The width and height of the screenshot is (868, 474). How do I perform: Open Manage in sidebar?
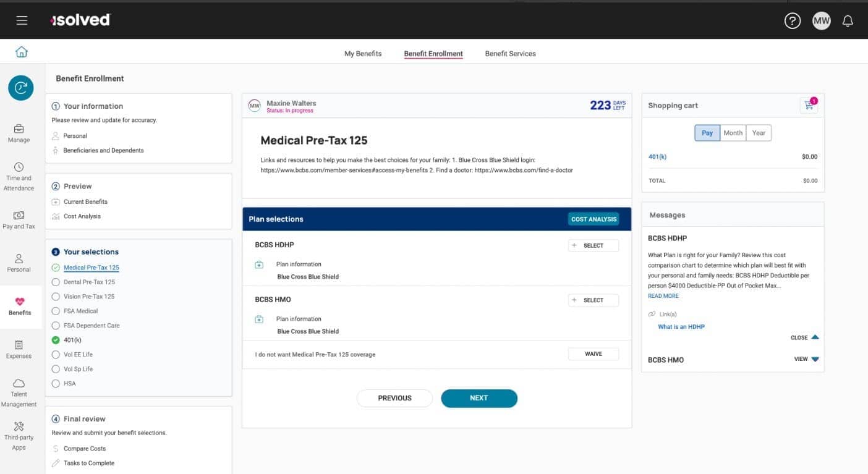coord(19,133)
